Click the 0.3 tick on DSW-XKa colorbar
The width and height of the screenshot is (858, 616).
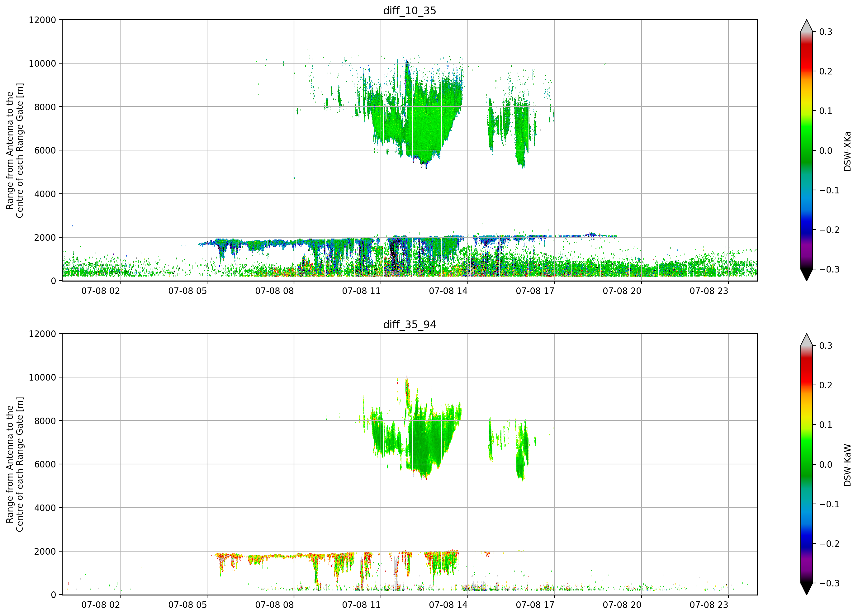[826, 32]
